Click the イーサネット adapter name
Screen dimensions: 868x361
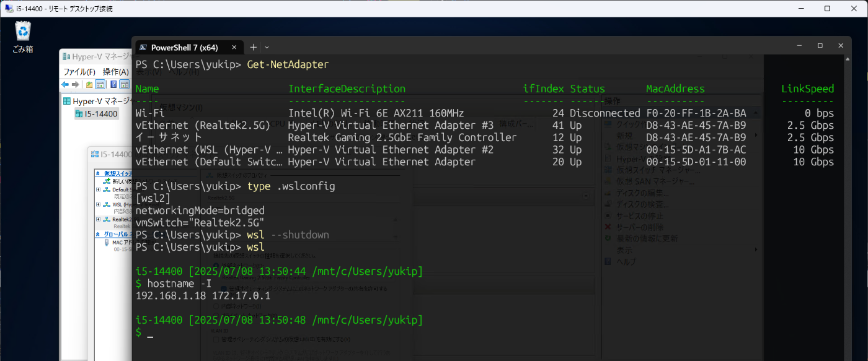(x=169, y=137)
